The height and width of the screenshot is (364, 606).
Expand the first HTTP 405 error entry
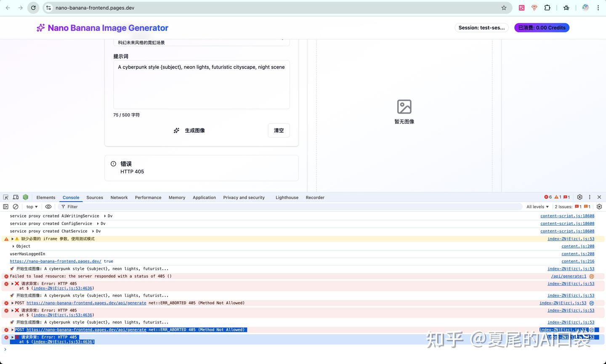coord(12,284)
